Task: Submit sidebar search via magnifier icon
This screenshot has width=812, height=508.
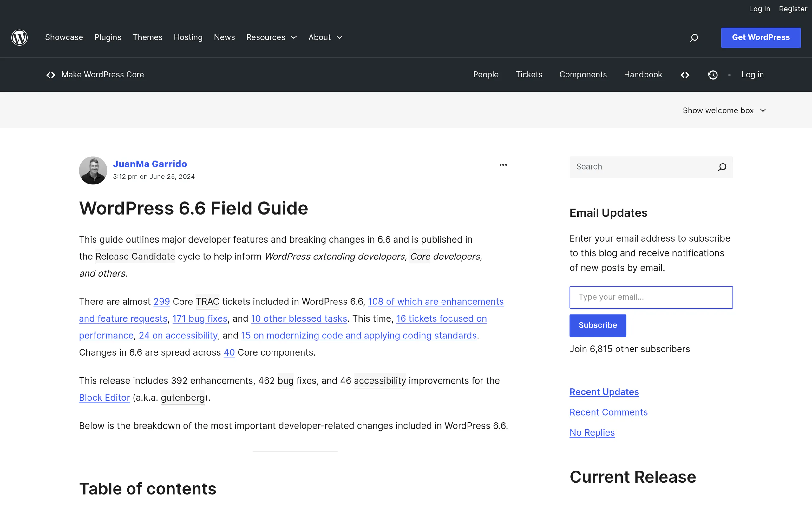Action: pyautogui.click(x=722, y=167)
